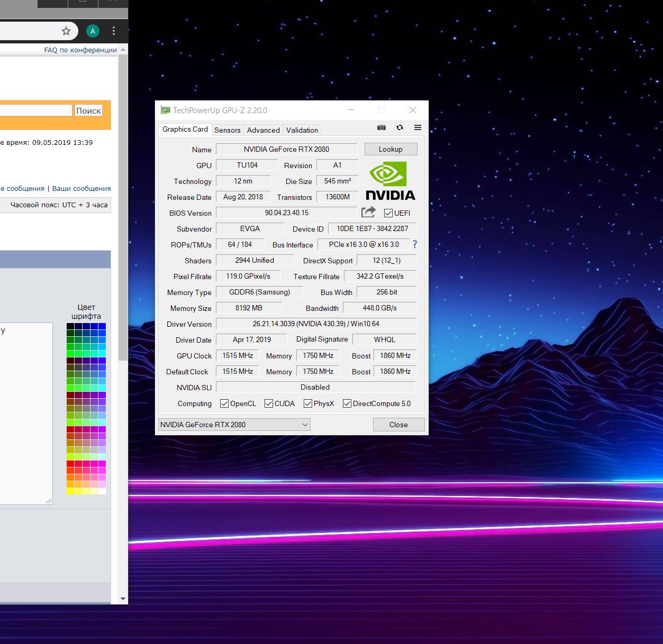The height and width of the screenshot is (644, 663).
Task: Click the Driver Date Apr 17, 2019 field
Action: (x=251, y=339)
